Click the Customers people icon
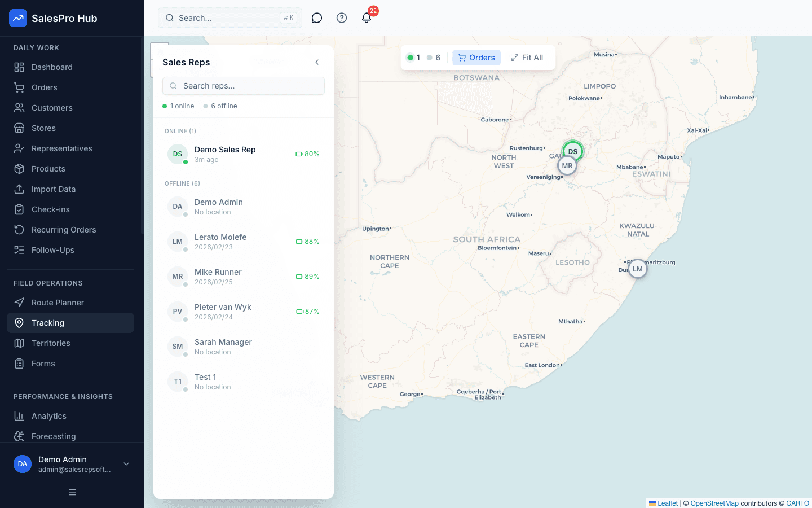This screenshot has height=508, width=812. 19,108
